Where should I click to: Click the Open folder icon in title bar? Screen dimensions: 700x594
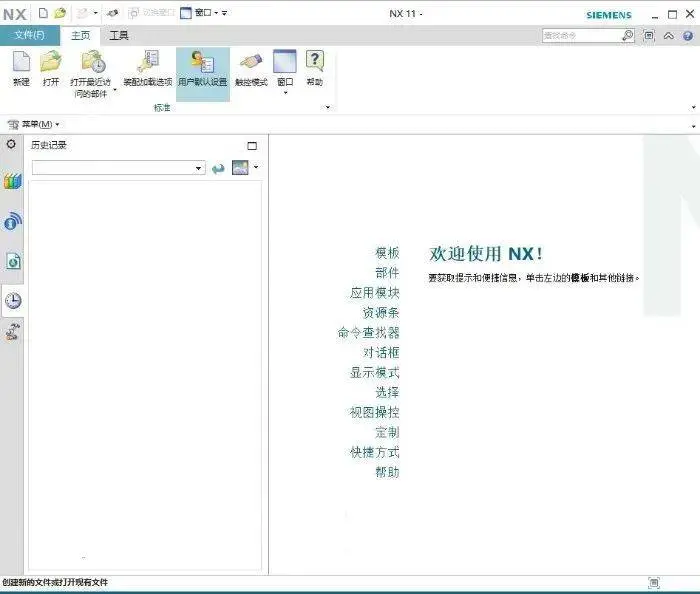click(x=60, y=13)
